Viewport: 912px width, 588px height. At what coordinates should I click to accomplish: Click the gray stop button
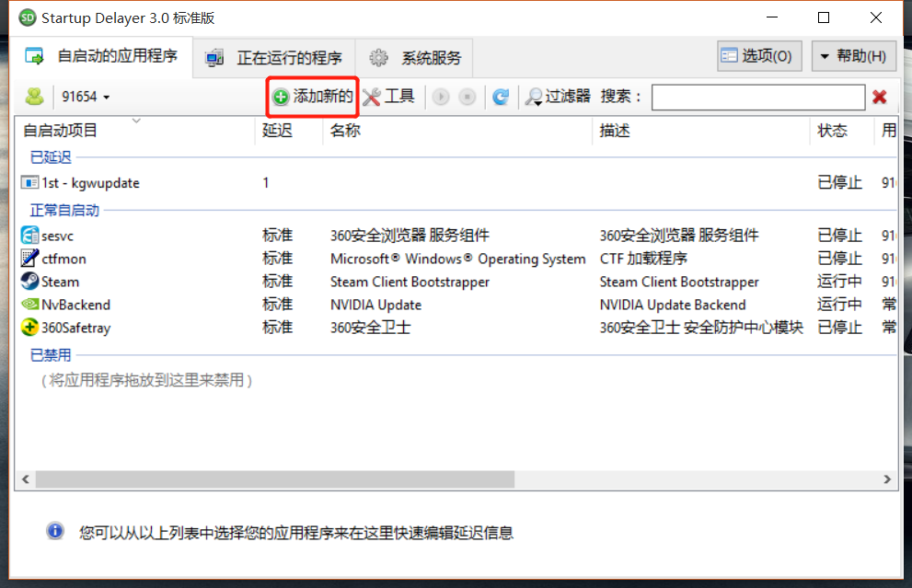click(468, 97)
